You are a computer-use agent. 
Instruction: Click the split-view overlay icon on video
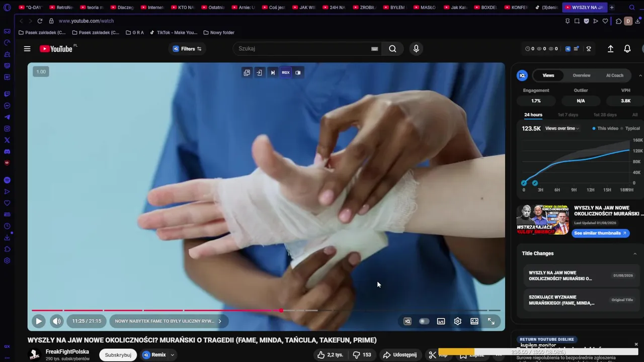pyautogui.click(x=298, y=72)
